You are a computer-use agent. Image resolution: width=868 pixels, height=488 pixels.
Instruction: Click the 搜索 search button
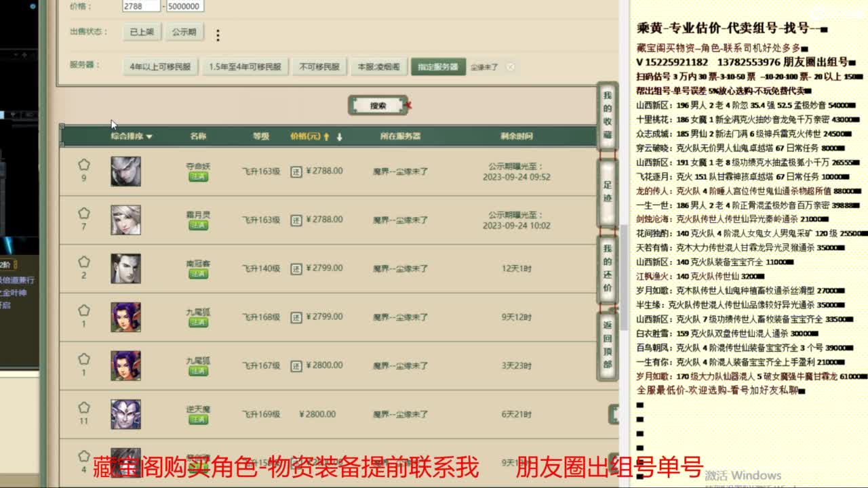[378, 106]
